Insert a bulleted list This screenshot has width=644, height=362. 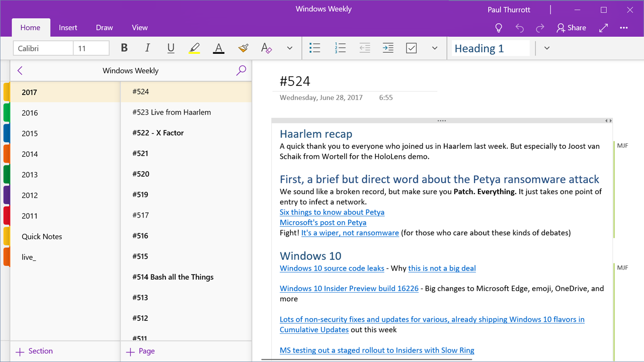pyautogui.click(x=315, y=48)
